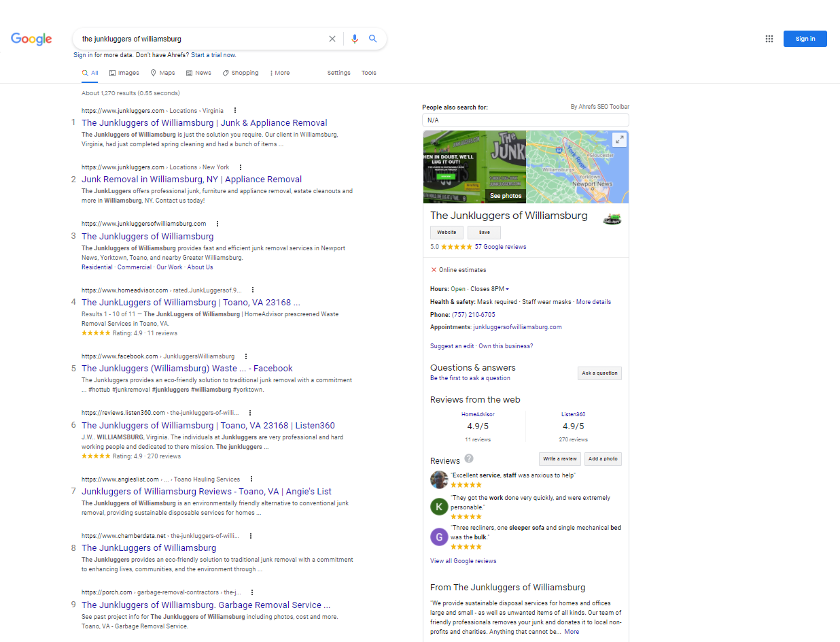Click the Website button in business panel
840x642 pixels.
[x=447, y=233]
